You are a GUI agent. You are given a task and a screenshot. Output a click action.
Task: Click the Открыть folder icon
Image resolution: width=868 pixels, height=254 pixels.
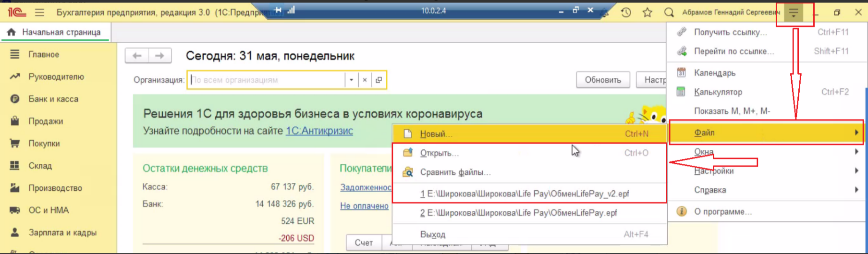click(408, 153)
